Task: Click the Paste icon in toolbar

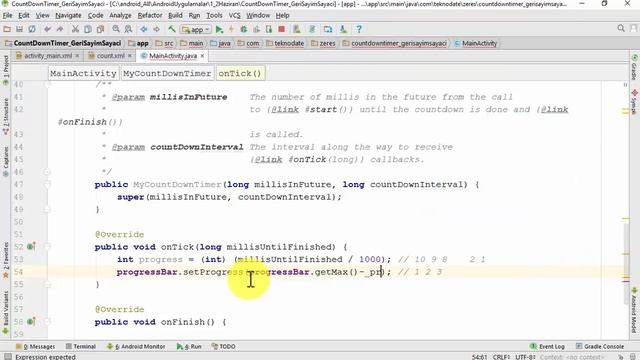Action: point(100,29)
